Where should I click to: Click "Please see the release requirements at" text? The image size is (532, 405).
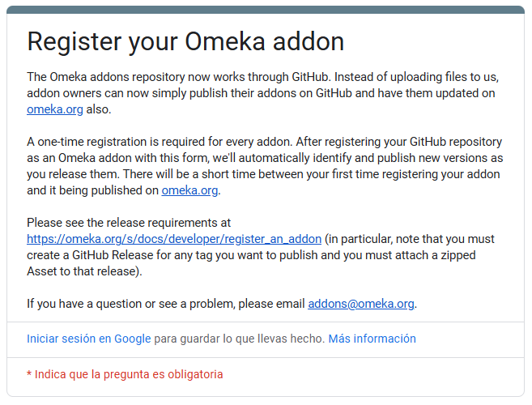(x=129, y=223)
